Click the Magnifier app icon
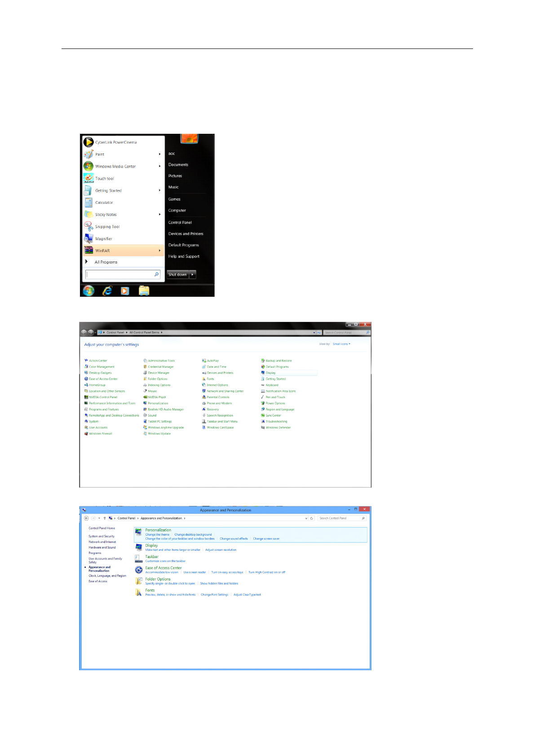Image resolution: width=535 pixels, height=756 pixels. (88, 239)
